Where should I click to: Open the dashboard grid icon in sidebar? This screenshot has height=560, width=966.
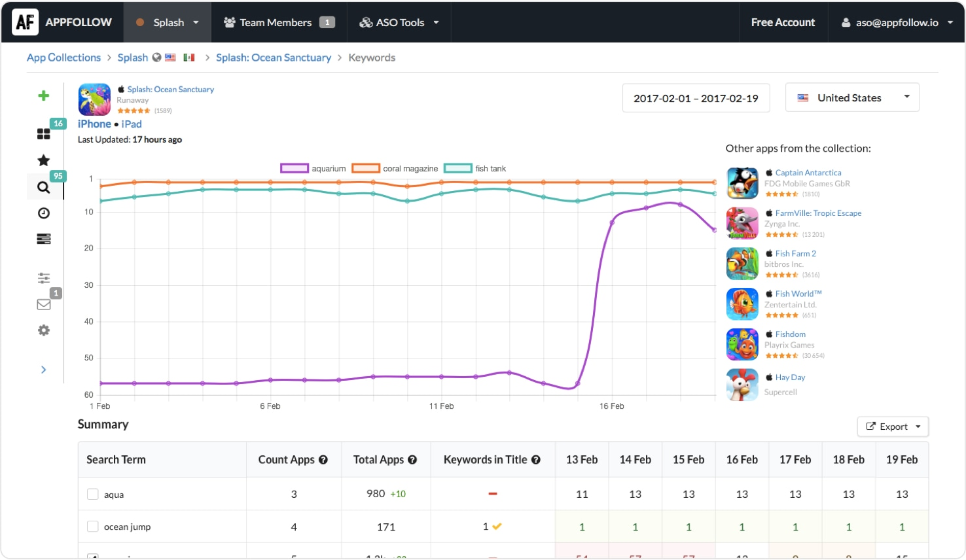point(44,134)
